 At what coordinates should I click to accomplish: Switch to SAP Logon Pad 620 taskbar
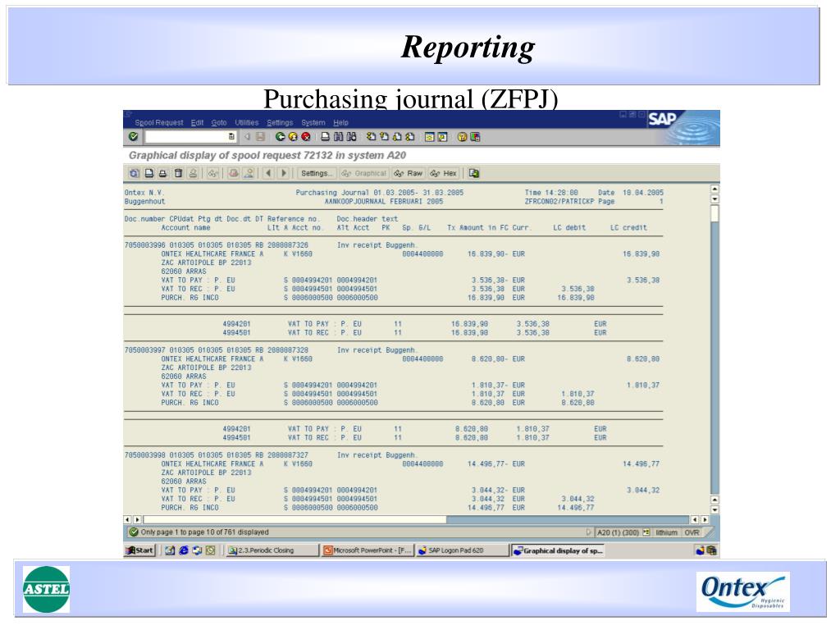463,550
